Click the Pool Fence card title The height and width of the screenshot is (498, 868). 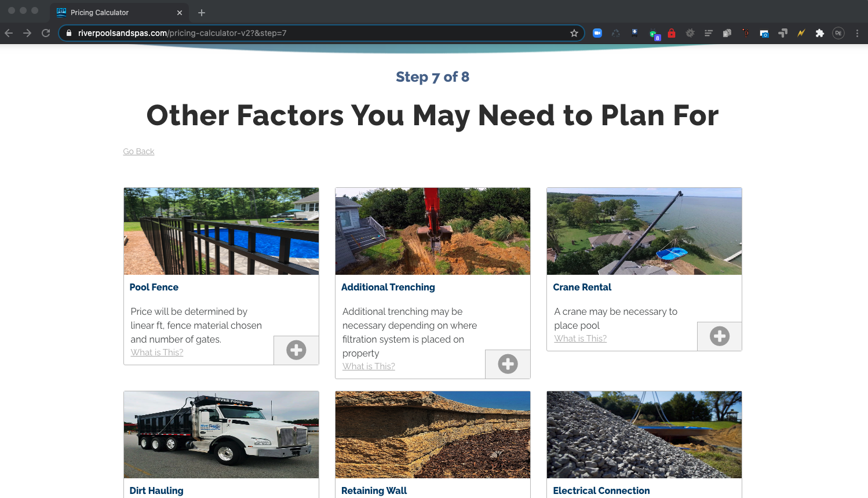click(x=154, y=287)
